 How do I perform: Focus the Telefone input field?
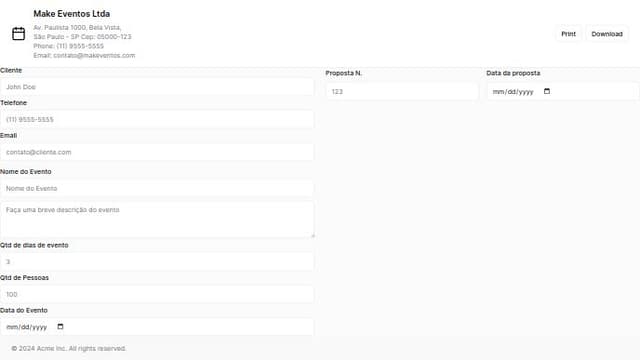(x=157, y=120)
